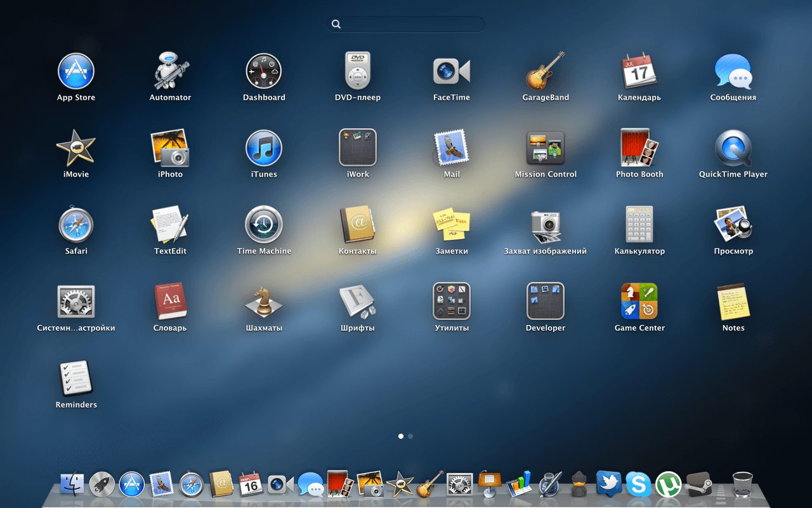
Task: Launch Словарь dictionary
Action: [170, 302]
